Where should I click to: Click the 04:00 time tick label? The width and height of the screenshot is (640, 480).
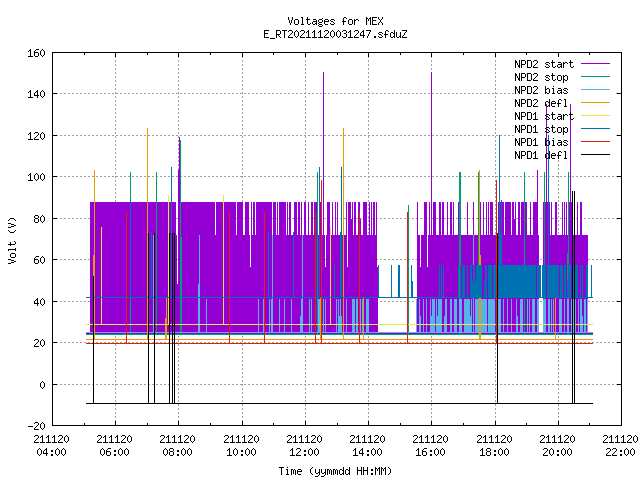coord(51,453)
